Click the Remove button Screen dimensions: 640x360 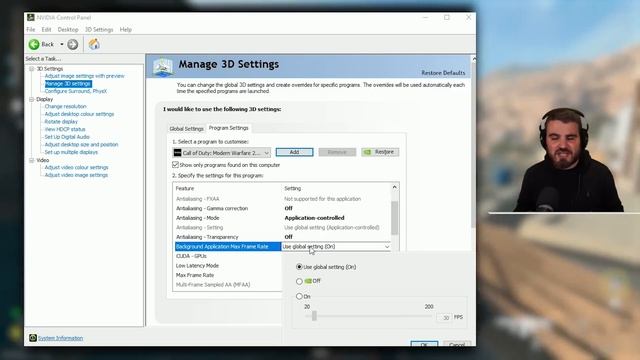pyautogui.click(x=337, y=152)
